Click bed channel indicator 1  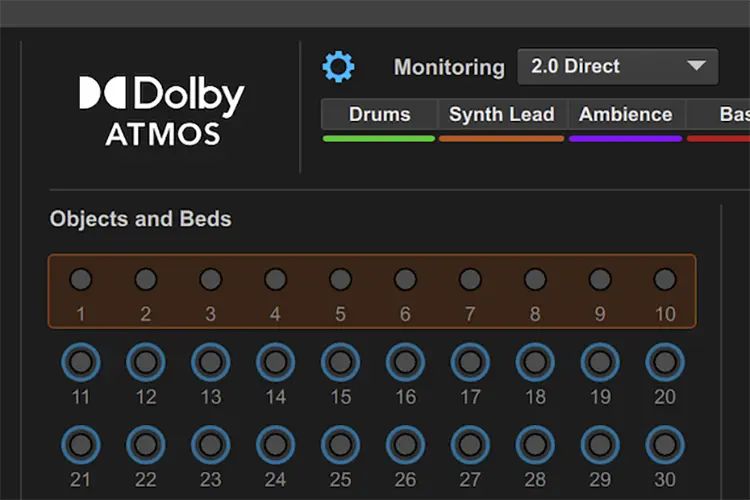pos(81,279)
